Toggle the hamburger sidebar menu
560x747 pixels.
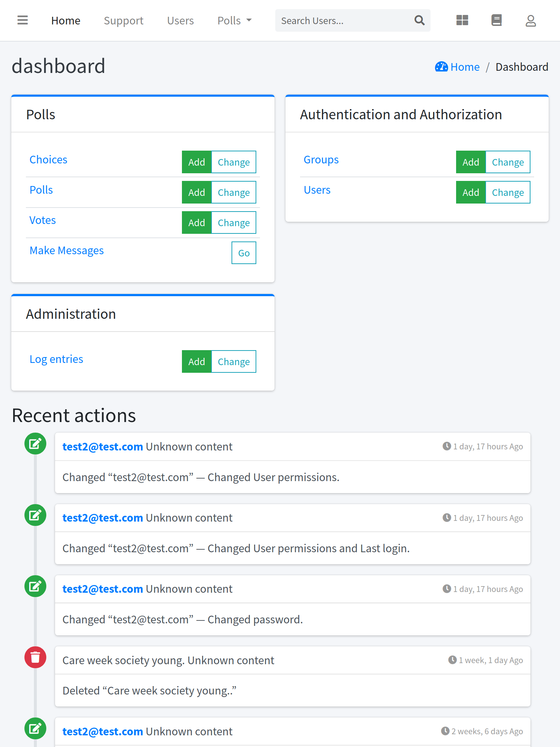(x=23, y=20)
